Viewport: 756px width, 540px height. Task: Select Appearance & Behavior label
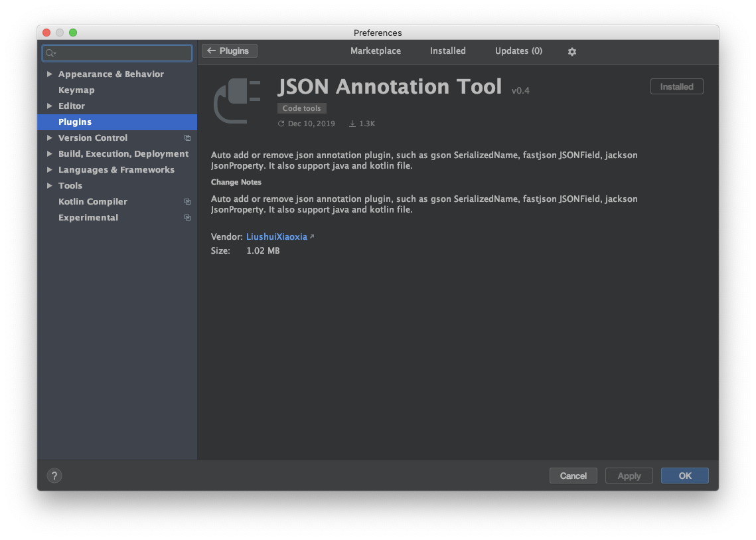tap(111, 74)
